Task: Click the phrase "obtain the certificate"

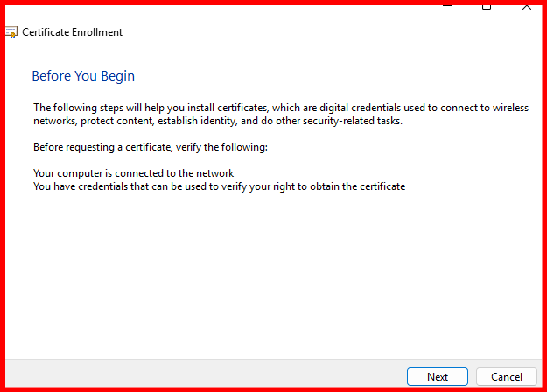Action: pos(359,186)
